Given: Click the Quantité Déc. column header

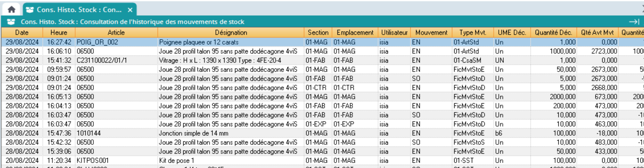Looking at the screenshot, I should tap(553, 33).
